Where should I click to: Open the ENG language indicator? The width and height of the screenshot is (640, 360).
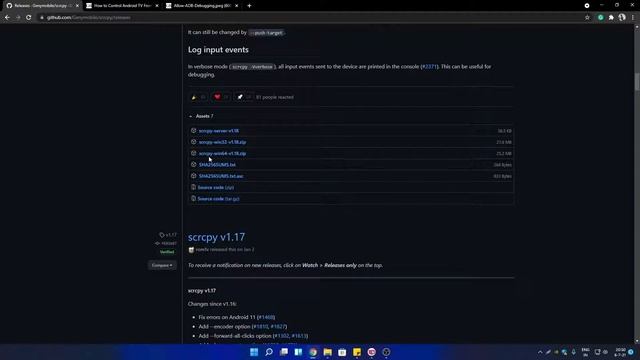(x=585, y=352)
